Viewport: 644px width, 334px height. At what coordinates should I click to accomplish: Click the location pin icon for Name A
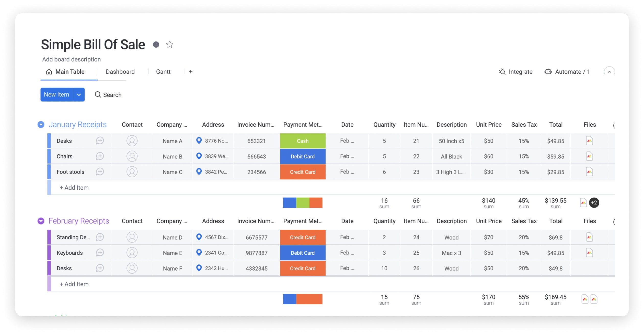point(199,140)
